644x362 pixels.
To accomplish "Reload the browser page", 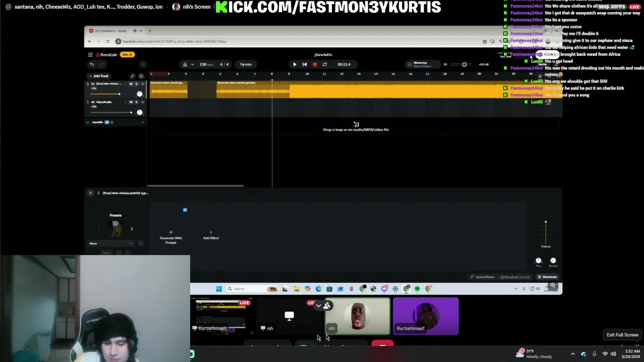I will [x=107, y=41].
